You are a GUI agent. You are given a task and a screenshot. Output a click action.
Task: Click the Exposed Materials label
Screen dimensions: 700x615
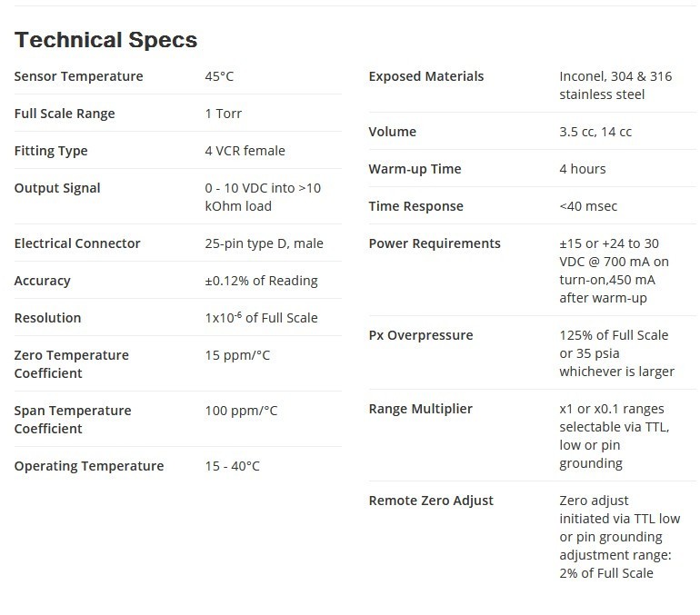(x=425, y=76)
